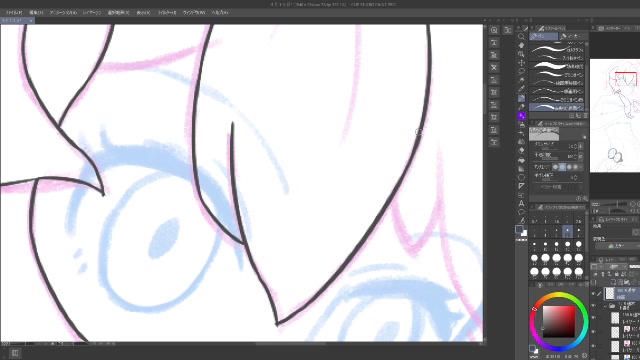Image resolution: width=640 pixels, height=360 pixels.
Task: Toggle eye of third layer inside folder
Action: click(x=594, y=346)
